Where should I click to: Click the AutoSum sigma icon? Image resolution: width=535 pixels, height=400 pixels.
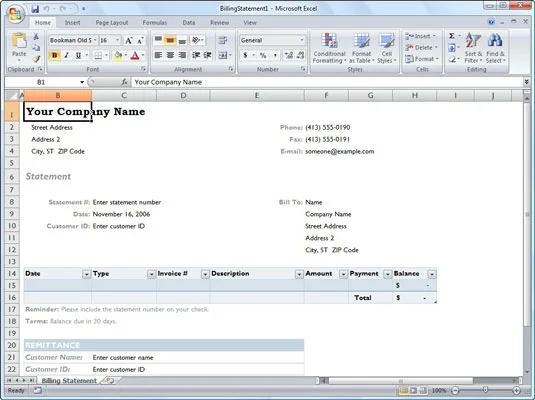tap(452, 36)
